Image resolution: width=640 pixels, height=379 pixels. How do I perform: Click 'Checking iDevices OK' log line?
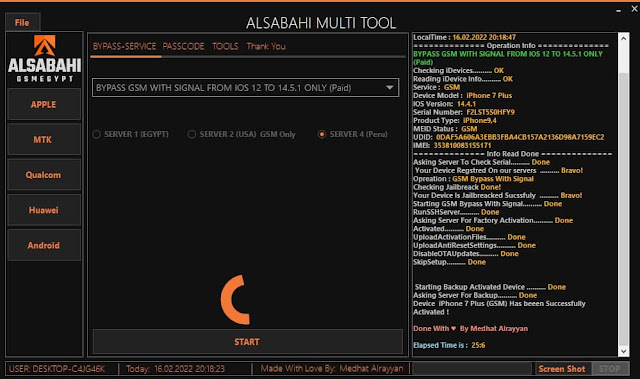point(458,71)
